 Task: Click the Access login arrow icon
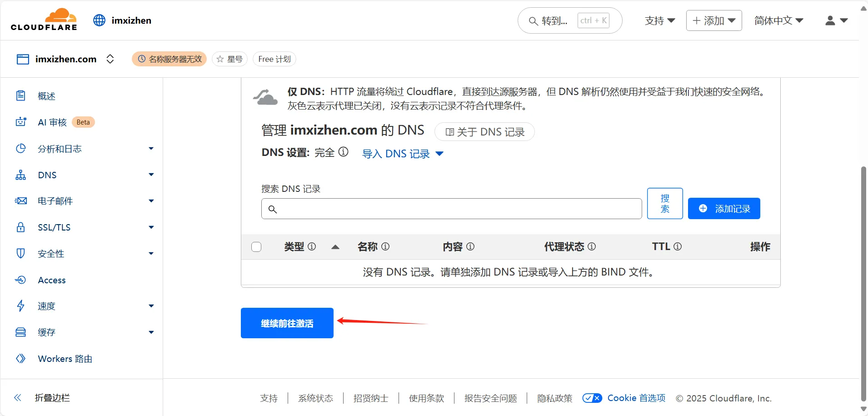[x=21, y=280]
